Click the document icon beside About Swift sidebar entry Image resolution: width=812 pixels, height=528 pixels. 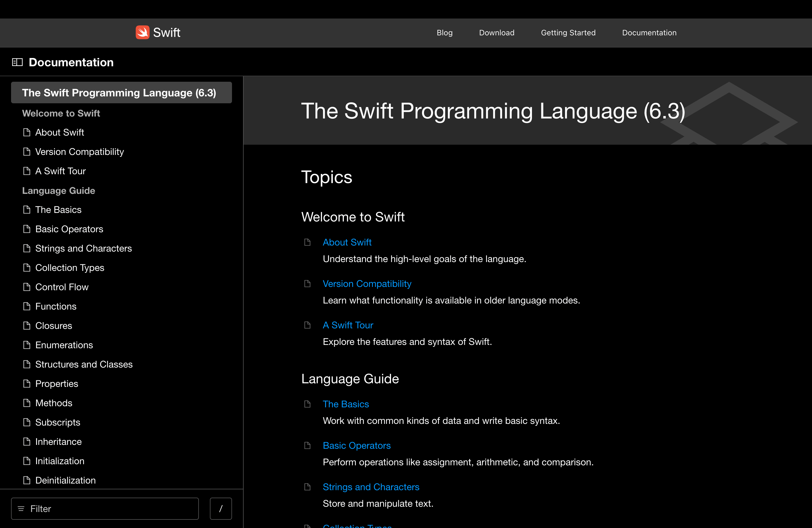click(x=27, y=132)
